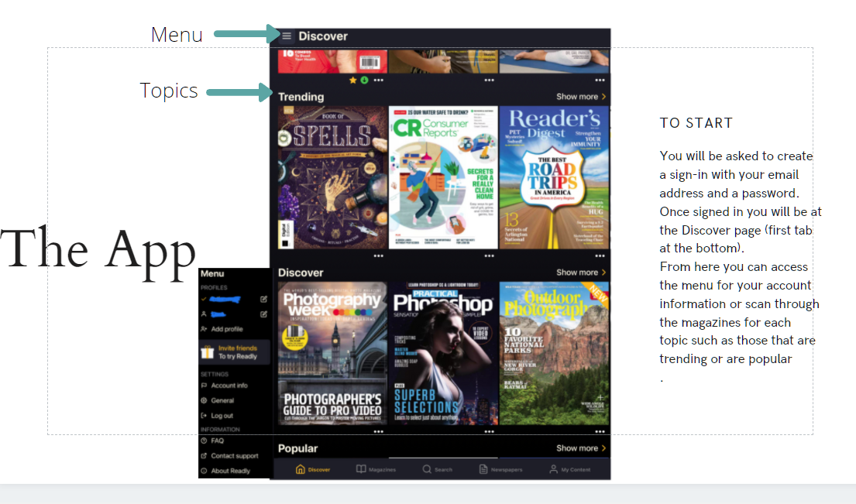This screenshot has height=504, width=856.
Task: Click the INFORMATION section label
Action: click(x=220, y=429)
